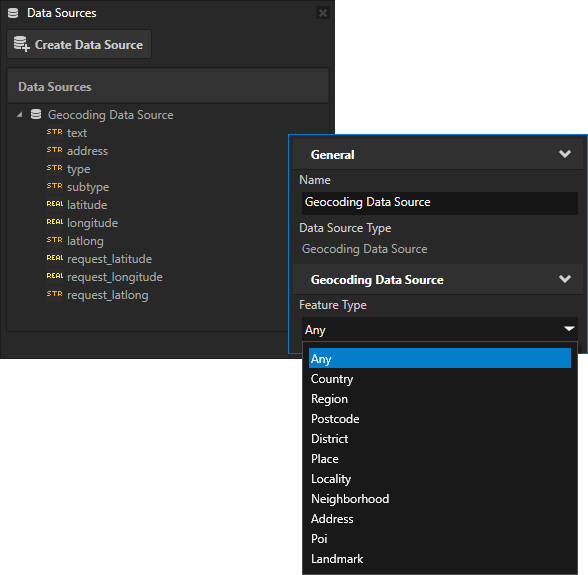Click the Name input field

click(440, 203)
